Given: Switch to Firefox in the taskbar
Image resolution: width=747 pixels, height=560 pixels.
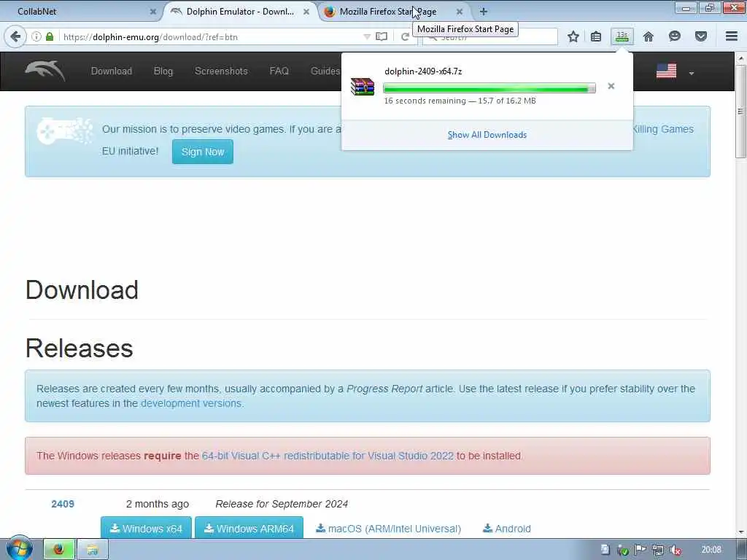Looking at the screenshot, I should [59, 550].
